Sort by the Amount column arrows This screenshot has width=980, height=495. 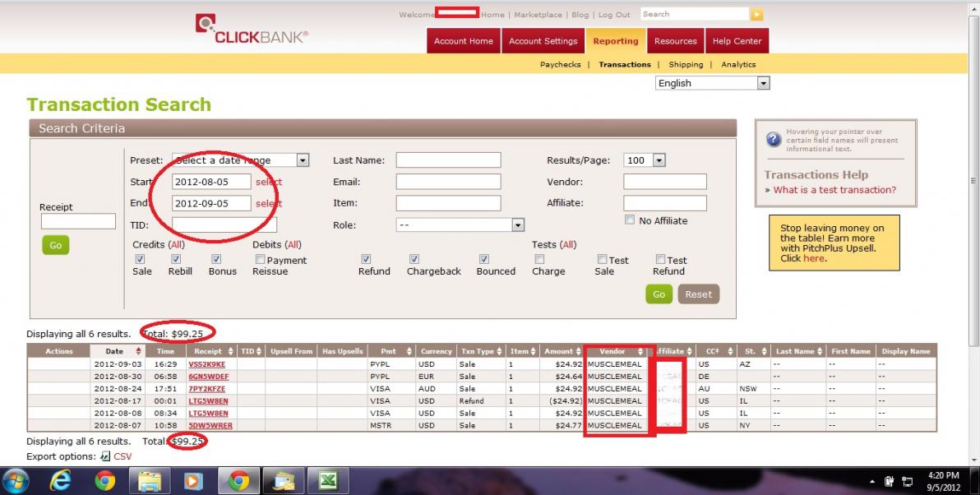pos(577,351)
